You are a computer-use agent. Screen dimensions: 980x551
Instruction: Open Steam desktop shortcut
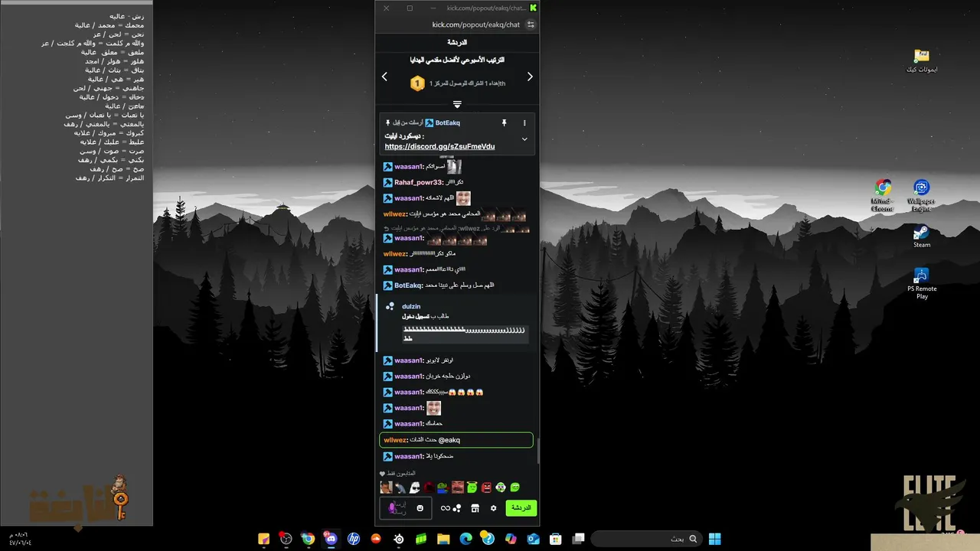point(922,236)
